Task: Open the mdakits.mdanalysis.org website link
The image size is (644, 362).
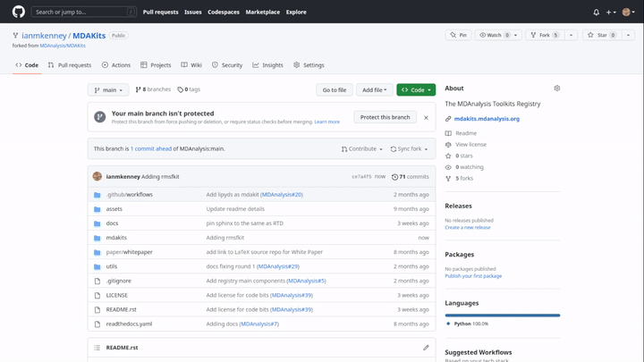Action: coord(487,119)
